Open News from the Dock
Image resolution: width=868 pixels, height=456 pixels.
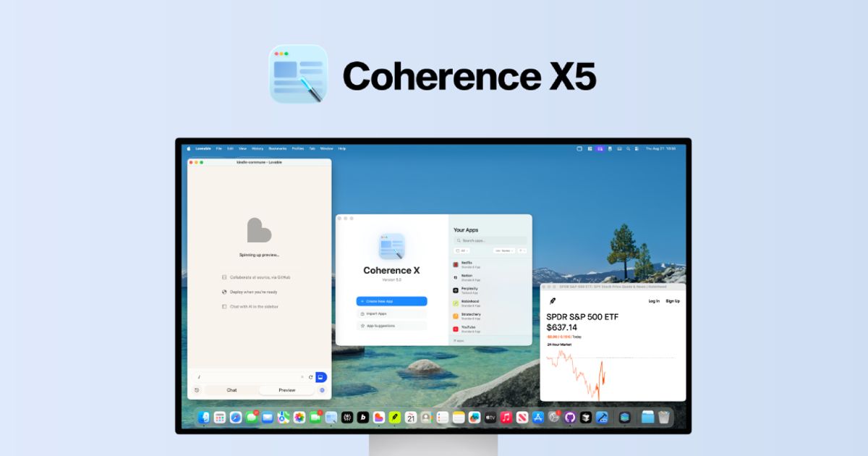pos(522,418)
